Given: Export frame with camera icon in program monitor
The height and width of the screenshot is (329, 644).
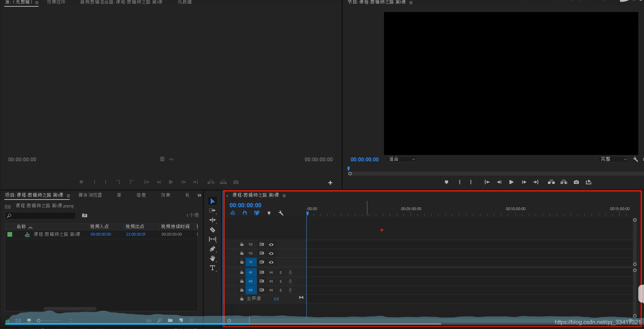Looking at the screenshot, I should (x=576, y=182).
